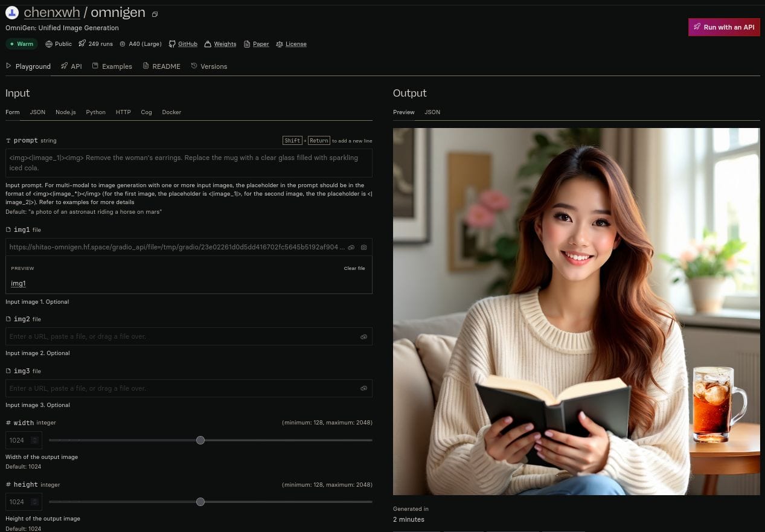765x532 pixels.
Task: Click the clock icon on the Versions tab
Action: click(194, 66)
